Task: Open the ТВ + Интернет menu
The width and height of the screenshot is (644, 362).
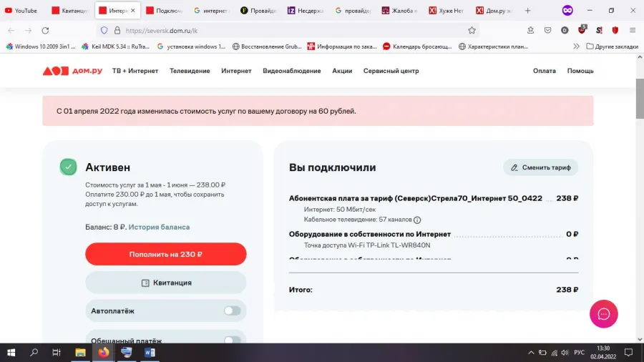Action: pos(135,71)
